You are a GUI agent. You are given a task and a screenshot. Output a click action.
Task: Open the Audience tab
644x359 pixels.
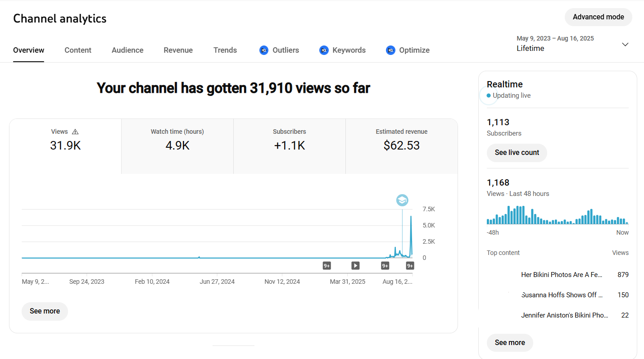(x=127, y=50)
